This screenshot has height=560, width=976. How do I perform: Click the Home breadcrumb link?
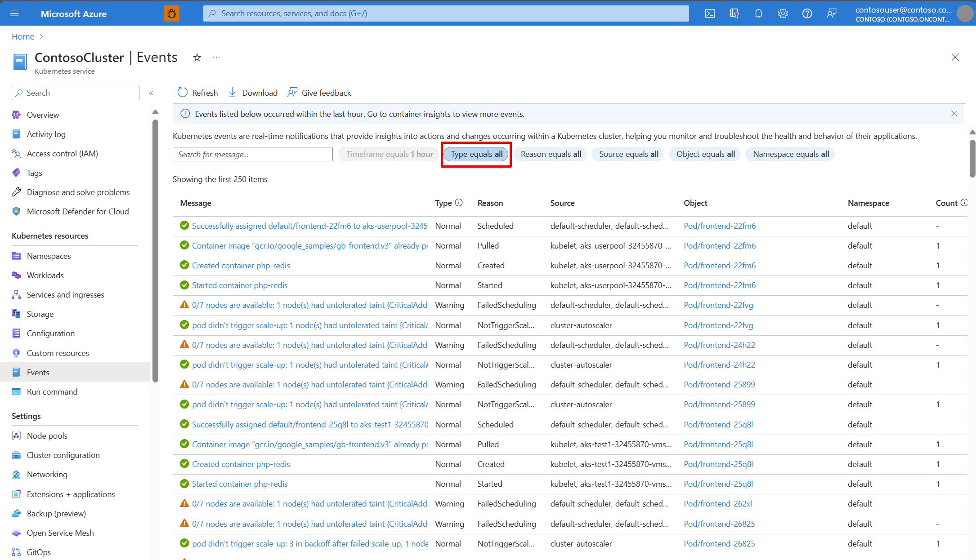[23, 36]
